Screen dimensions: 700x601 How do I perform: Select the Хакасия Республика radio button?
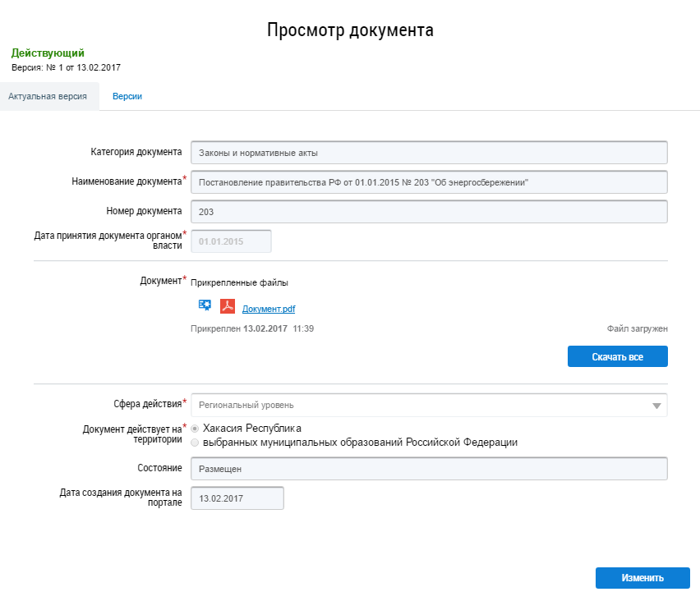pos(195,429)
